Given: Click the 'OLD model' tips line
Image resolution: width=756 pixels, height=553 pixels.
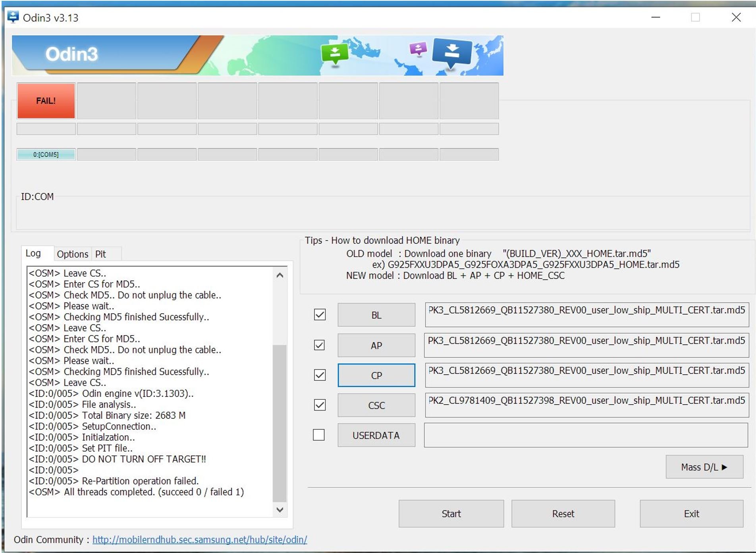Looking at the screenshot, I should (498, 254).
